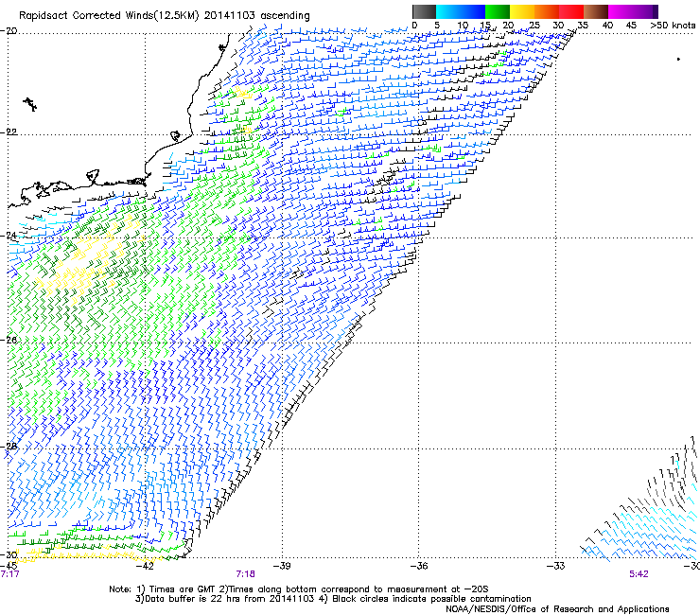
Task: Click the small island west of the coast near -21
Action: point(30,104)
